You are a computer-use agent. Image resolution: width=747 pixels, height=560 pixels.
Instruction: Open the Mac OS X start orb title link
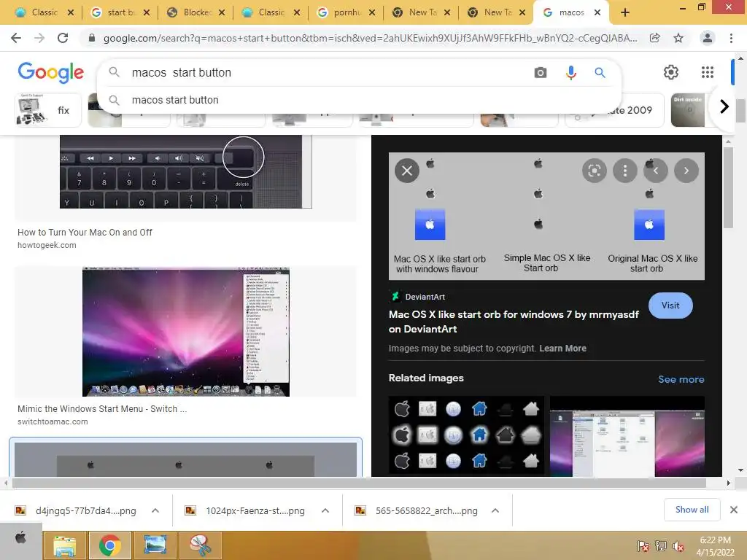514,322
